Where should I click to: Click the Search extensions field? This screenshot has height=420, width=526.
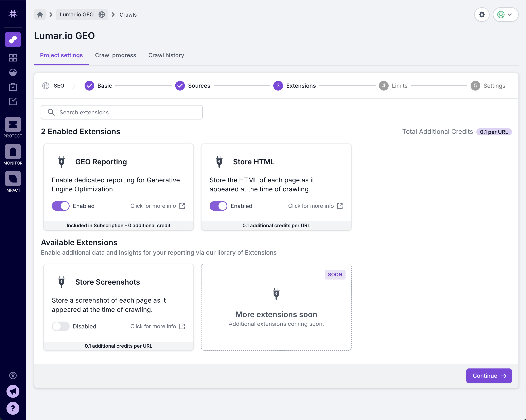tap(122, 112)
